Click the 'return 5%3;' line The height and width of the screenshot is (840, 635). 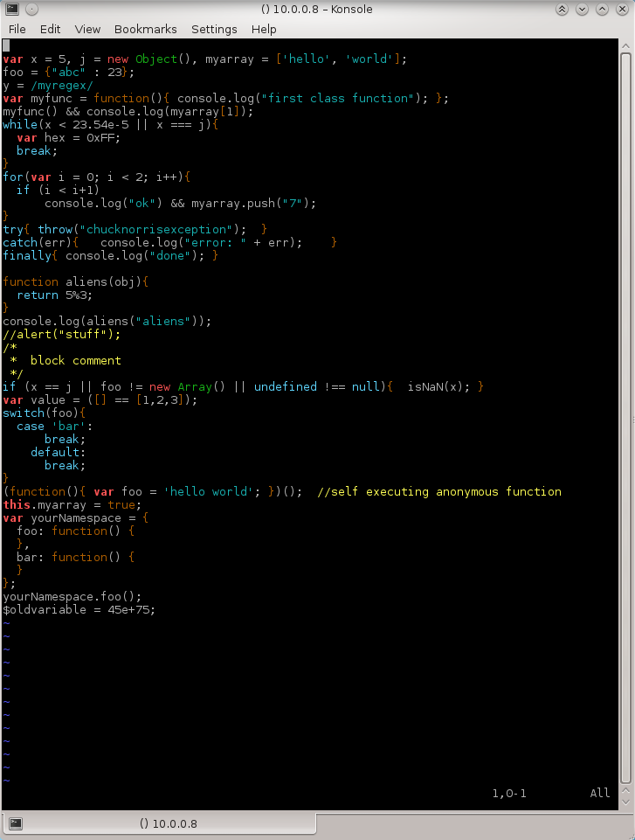[x=55, y=295]
